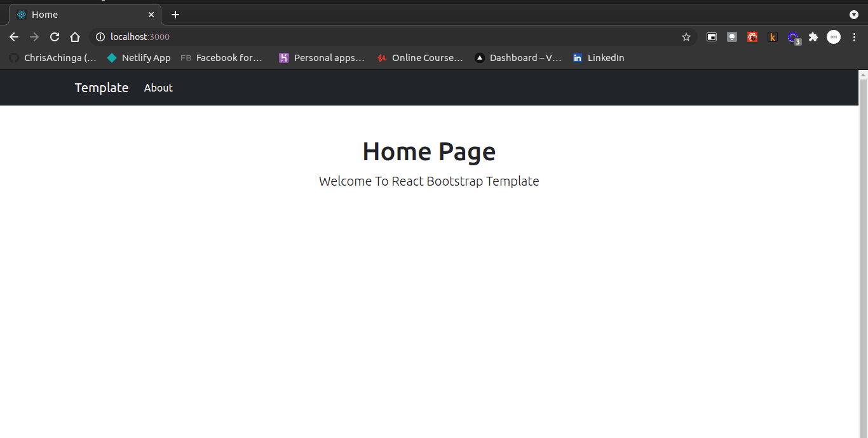Screen dimensions: 868x438
Task: Click the Template navbar brand
Action: (102, 88)
